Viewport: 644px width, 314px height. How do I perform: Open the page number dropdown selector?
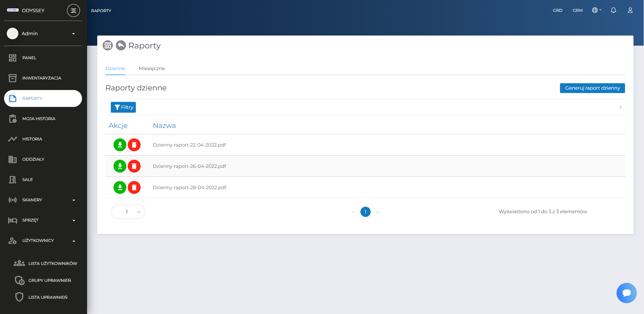tap(128, 212)
